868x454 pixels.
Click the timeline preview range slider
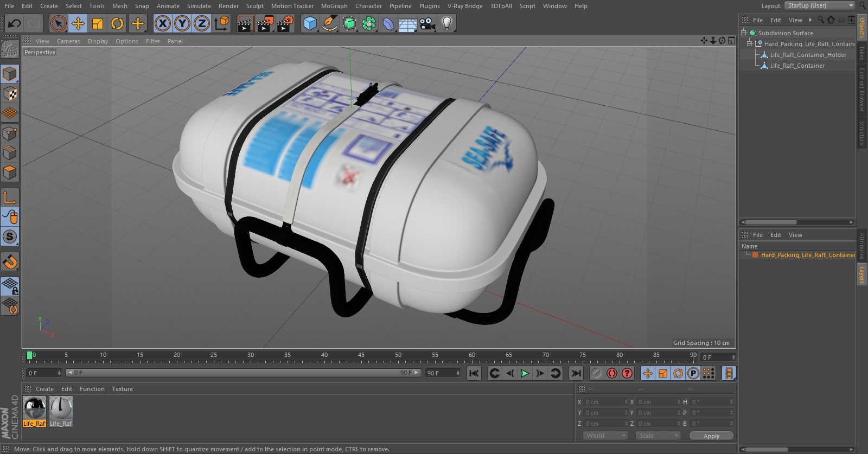click(x=243, y=373)
